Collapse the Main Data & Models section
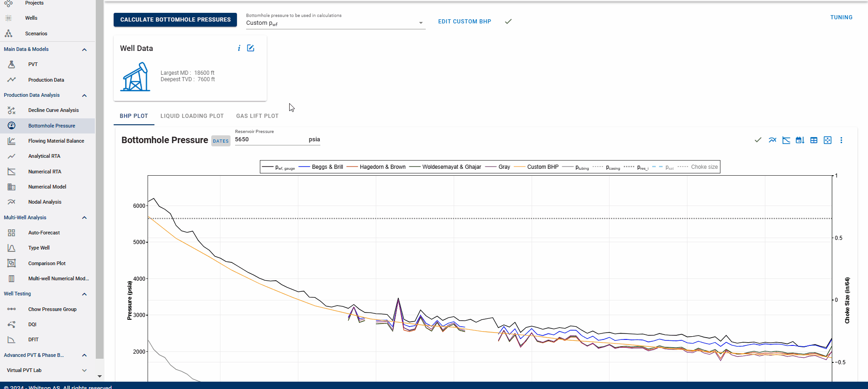 pyautogui.click(x=84, y=50)
